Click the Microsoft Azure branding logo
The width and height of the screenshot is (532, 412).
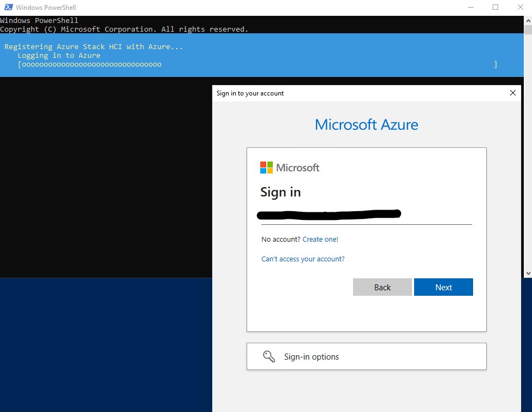[366, 124]
